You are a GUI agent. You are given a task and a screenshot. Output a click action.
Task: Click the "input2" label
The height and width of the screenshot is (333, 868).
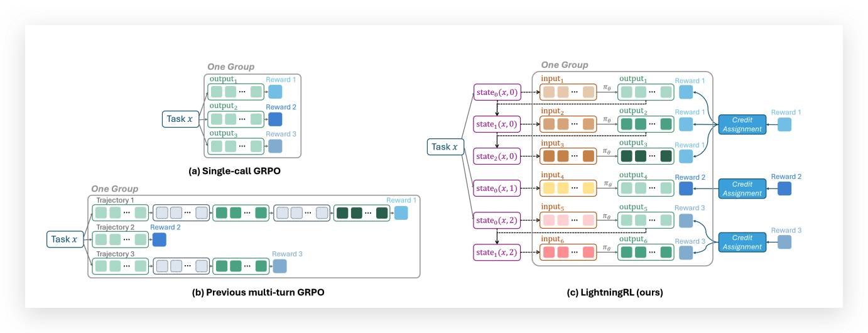pyautogui.click(x=553, y=111)
